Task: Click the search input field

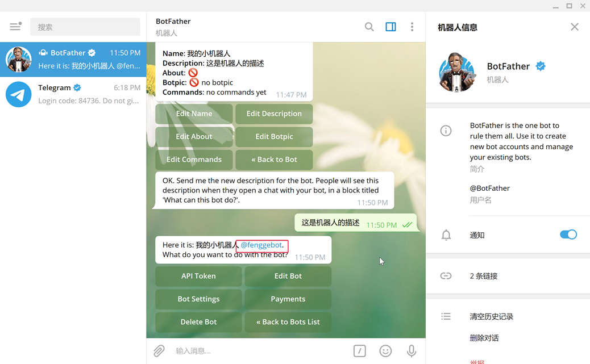Action: click(85, 27)
